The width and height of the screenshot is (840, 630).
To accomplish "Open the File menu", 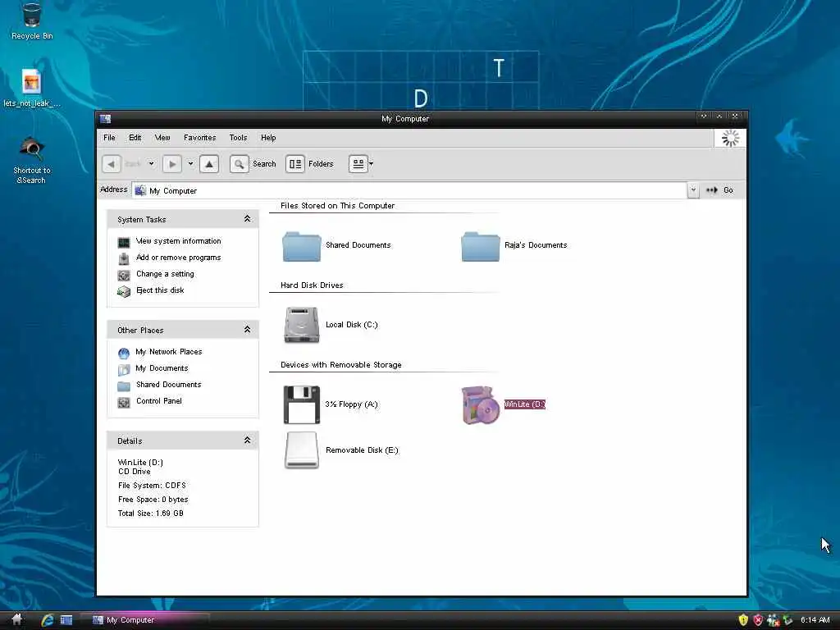I will point(109,138).
